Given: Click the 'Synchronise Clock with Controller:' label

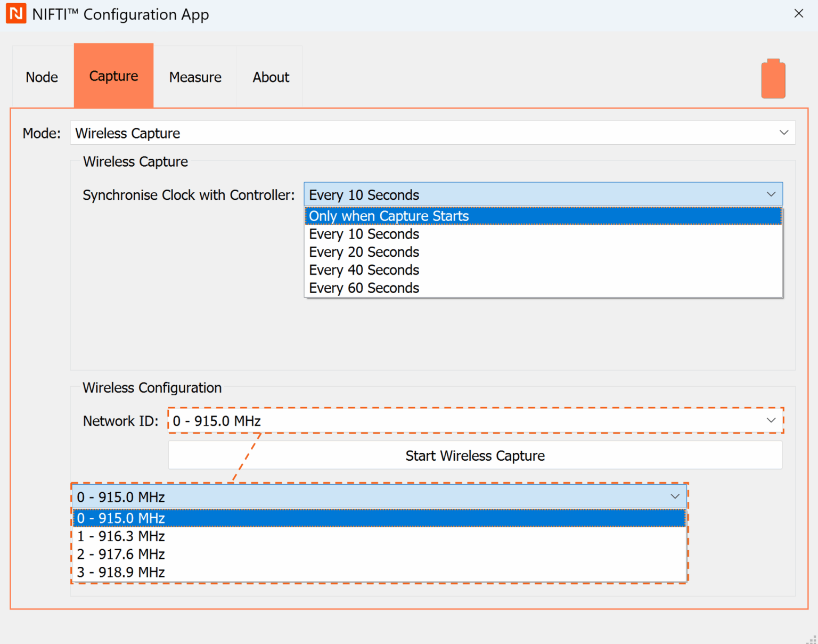Looking at the screenshot, I should coord(189,195).
